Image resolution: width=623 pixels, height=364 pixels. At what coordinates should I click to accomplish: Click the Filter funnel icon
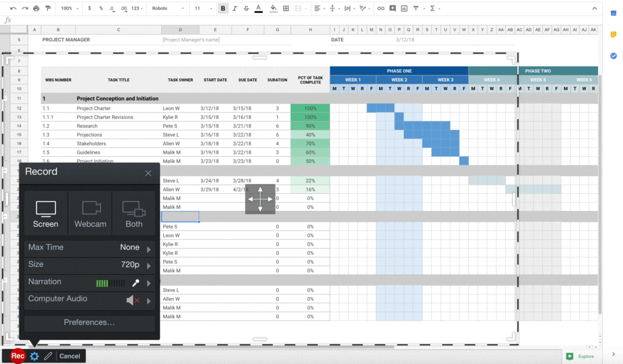pos(416,9)
